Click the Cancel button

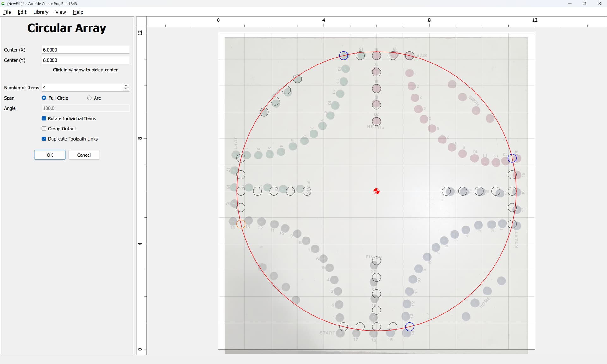[84, 155]
